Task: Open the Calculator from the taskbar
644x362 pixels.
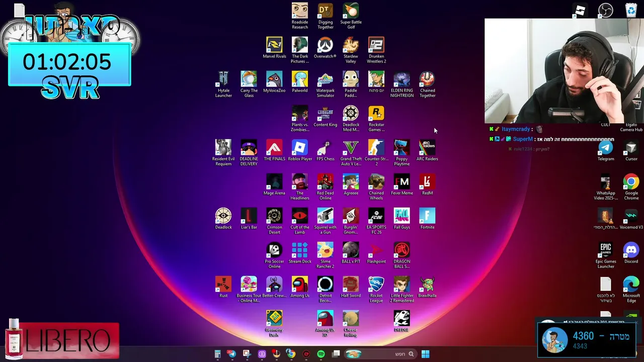Action: (217, 354)
